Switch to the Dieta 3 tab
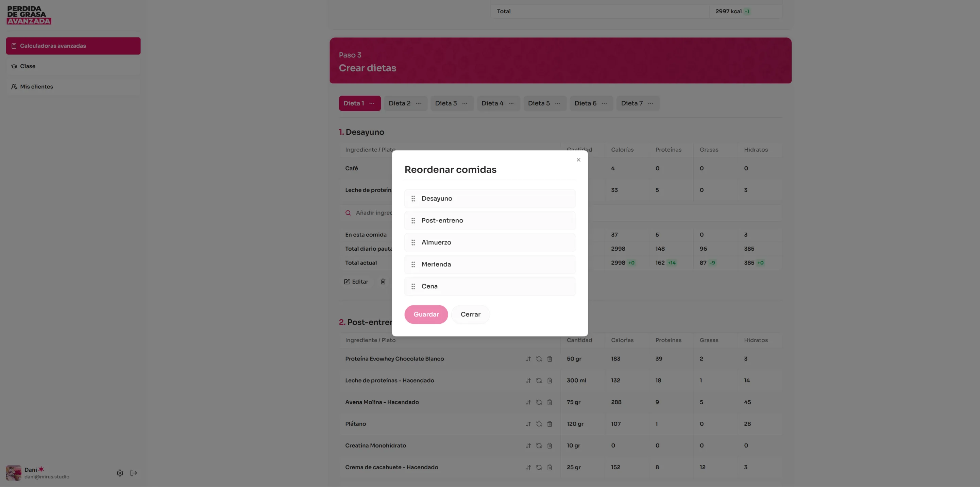The width and height of the screenshot is (980, 487). (x=445, y=103)
